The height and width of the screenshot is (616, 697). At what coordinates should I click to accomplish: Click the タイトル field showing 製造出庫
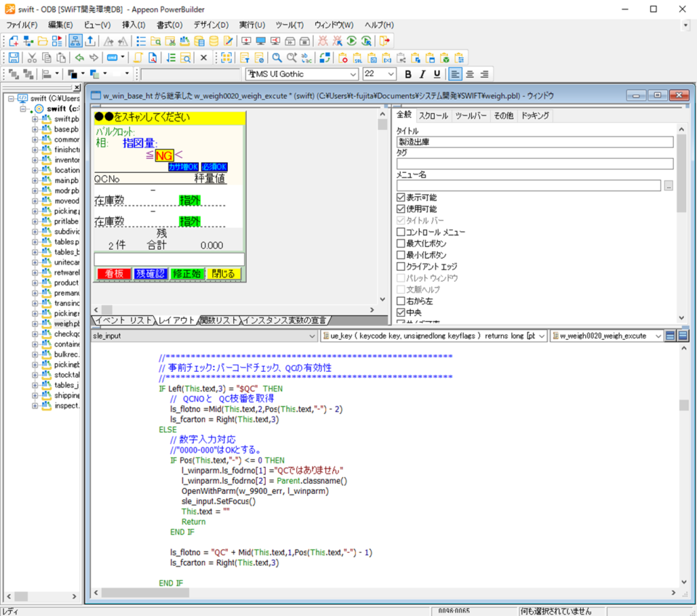[x=530, y=144]
